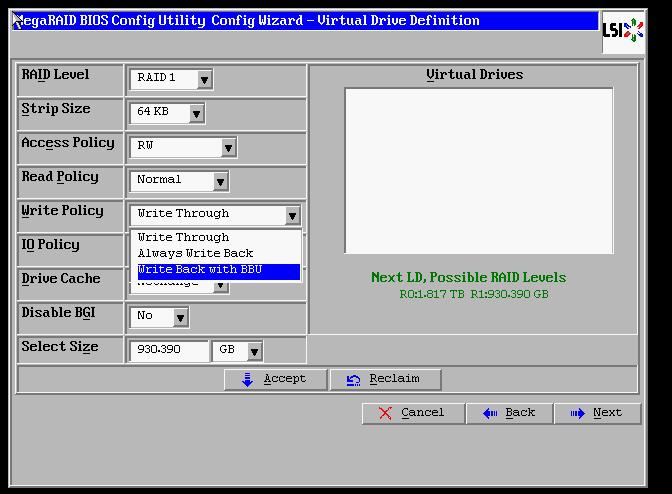Expand the Read Policy dropdown arrow
Screen dimensions: 672x494
coord(220,182)
